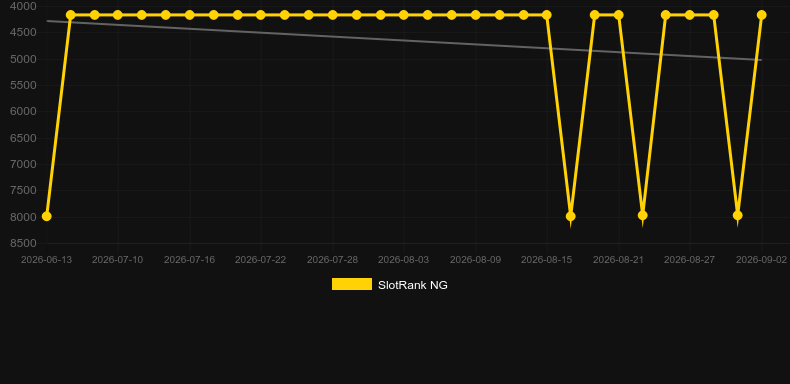
Task: Select the data point above 2026-08-27
Action: [x=690, y=15]
